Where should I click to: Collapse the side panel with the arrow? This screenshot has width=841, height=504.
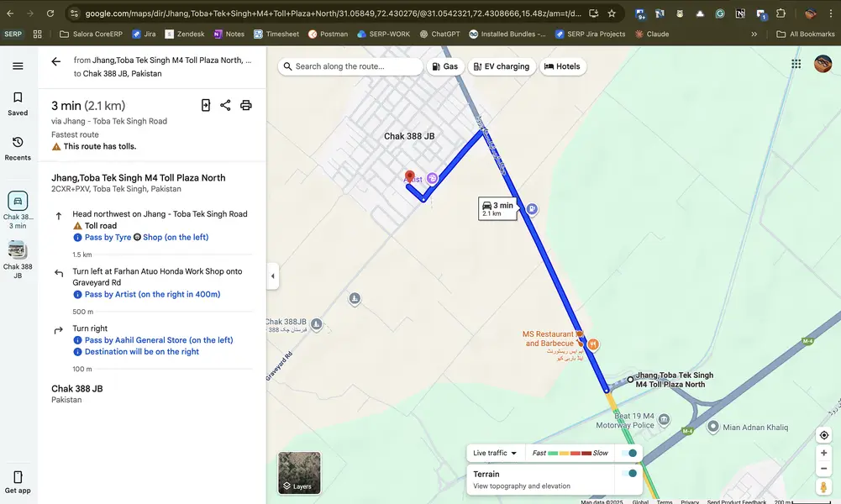(272, 276)
